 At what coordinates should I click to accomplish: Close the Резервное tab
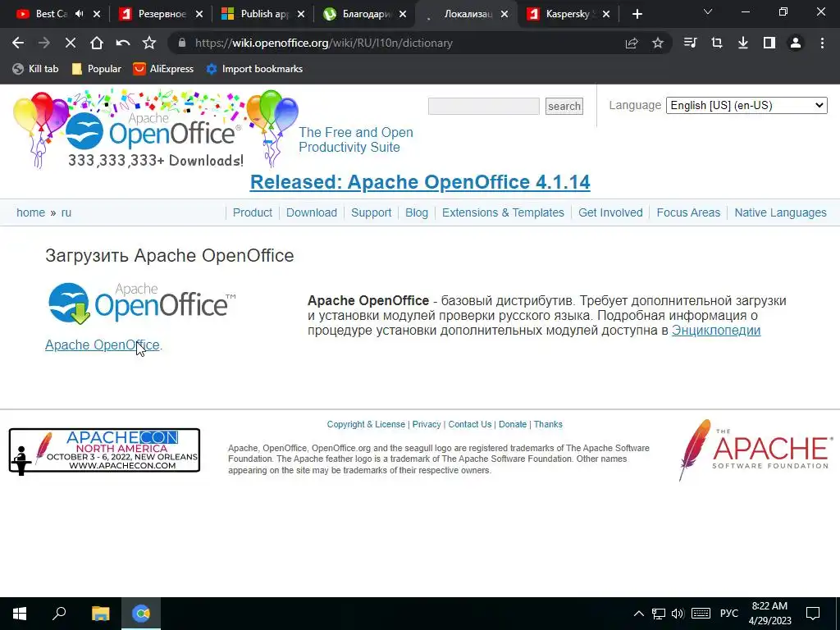tap(199, 14)
